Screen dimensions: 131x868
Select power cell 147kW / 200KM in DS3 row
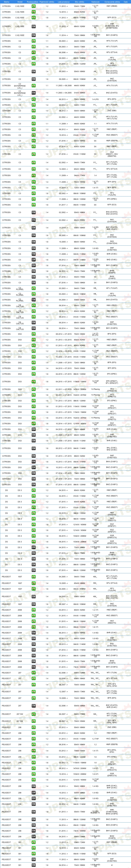pyautogui.click(x=80, y=389)
